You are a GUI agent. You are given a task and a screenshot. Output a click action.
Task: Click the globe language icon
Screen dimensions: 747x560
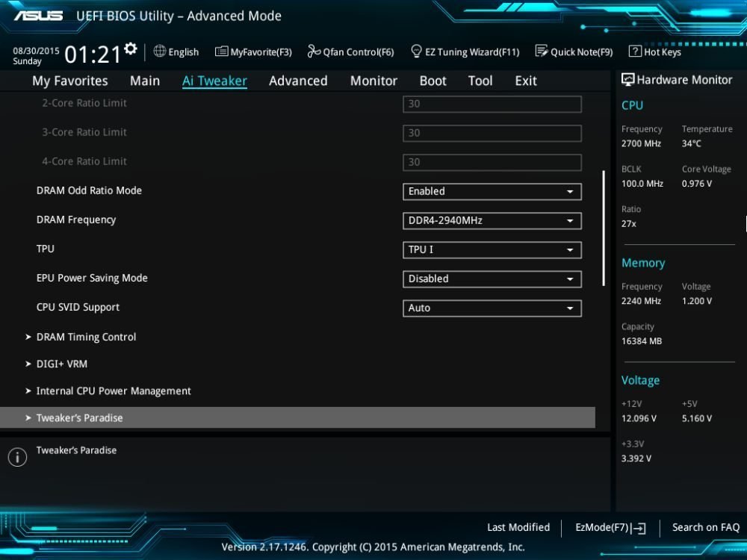[160, 51]
